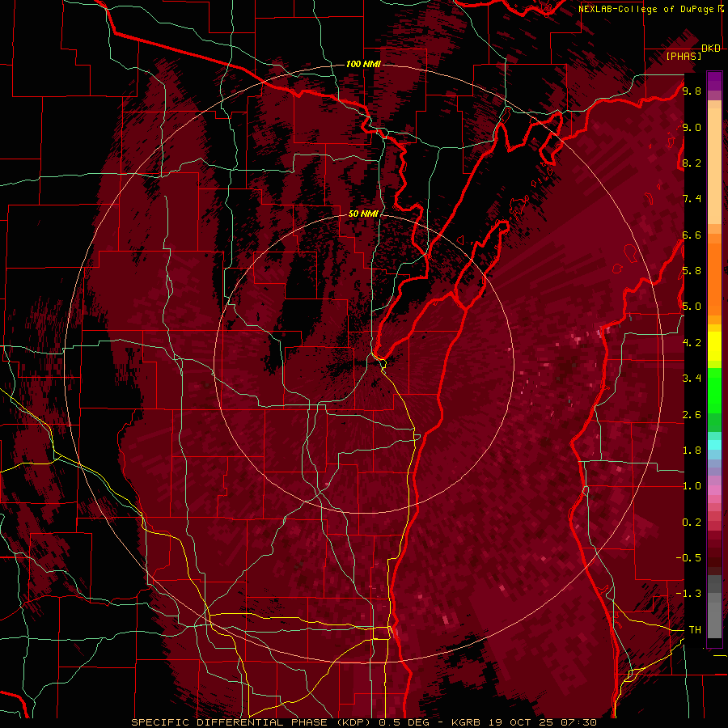This screenshot has width=728, height=728.
Task: Click the 4.2 value on the color scale
Action: tap(692, 343)
